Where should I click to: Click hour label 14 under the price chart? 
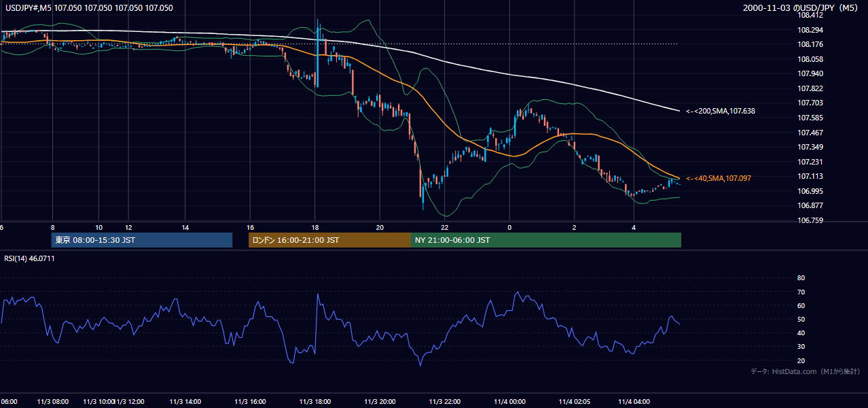tap(185, 227)
